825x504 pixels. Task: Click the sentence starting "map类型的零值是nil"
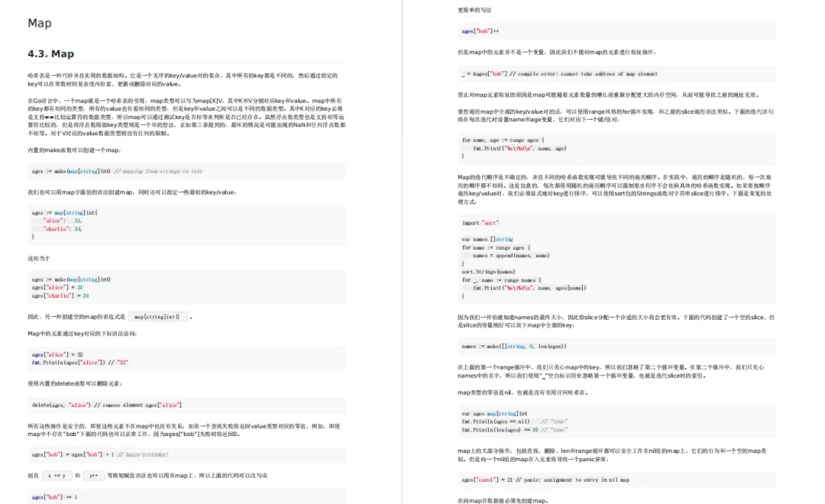coord(522,393)
